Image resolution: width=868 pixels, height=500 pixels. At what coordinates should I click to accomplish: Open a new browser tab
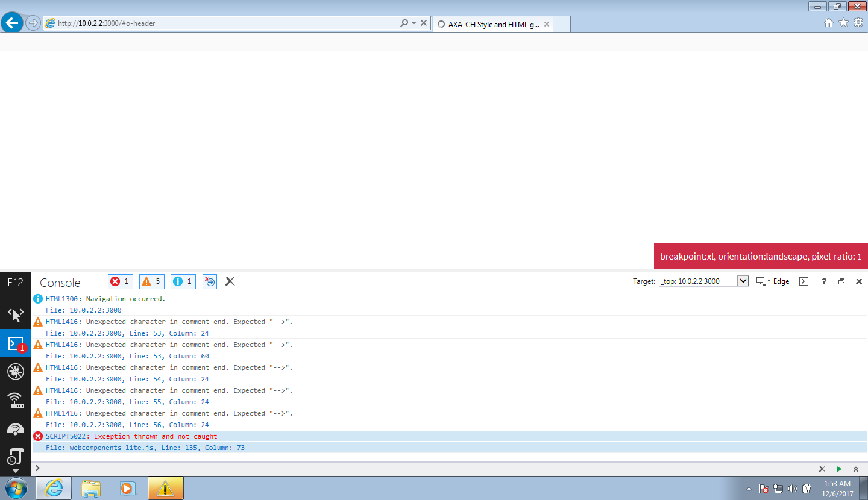pyautogui.click(x=562, y=23)
